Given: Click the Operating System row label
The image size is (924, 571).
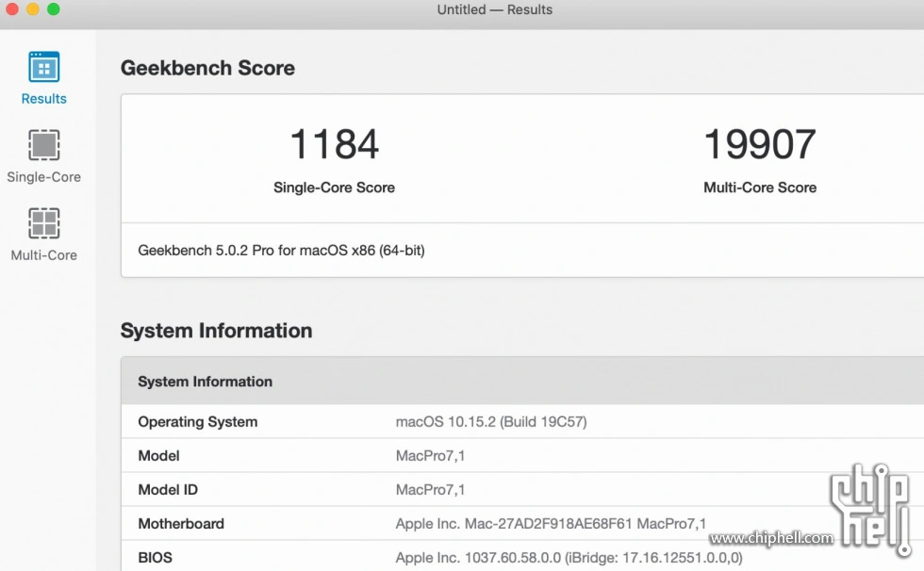Looking at the screenshot, I should click(x=197, y=422).
